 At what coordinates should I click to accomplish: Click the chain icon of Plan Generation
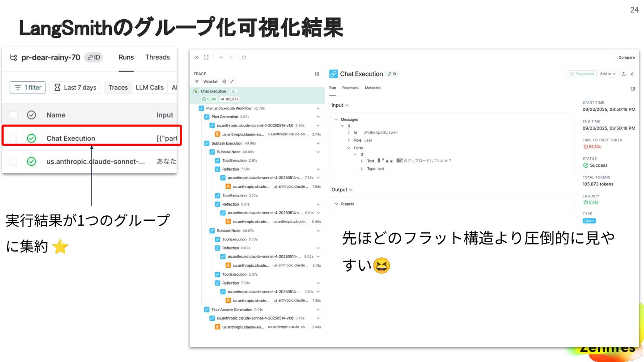[207, 117]
